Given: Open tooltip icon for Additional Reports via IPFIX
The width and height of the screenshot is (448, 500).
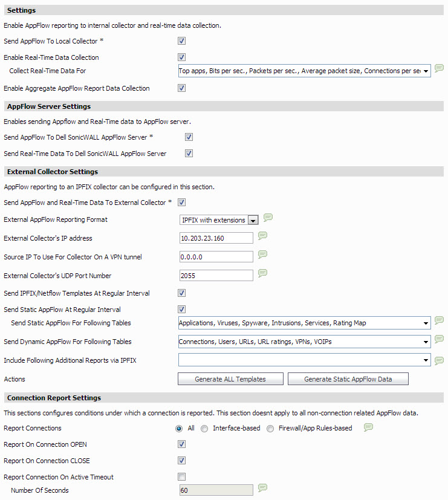Looking at the screenshot, I should 439,361.
